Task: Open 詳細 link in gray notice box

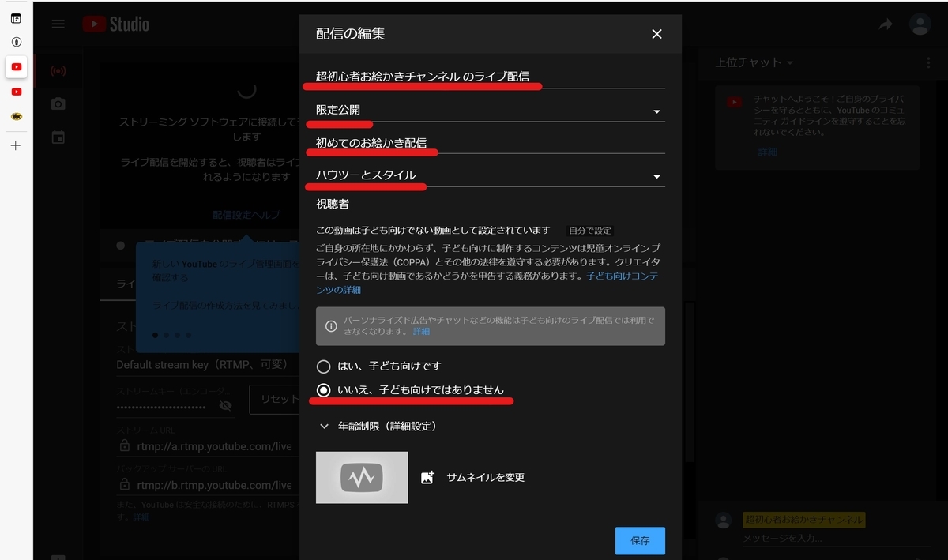Action: 421,332
